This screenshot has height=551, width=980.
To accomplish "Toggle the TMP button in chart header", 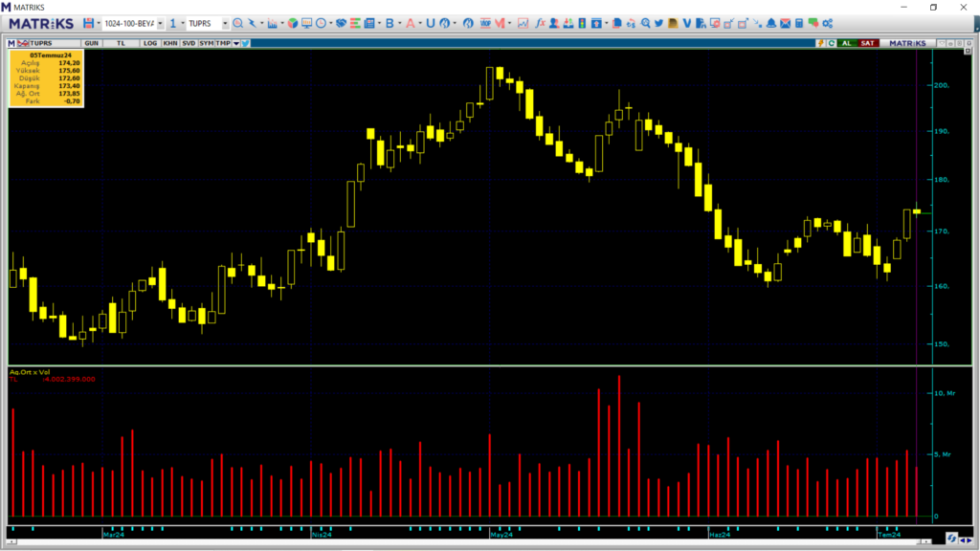I will click(x=222, y=43).
